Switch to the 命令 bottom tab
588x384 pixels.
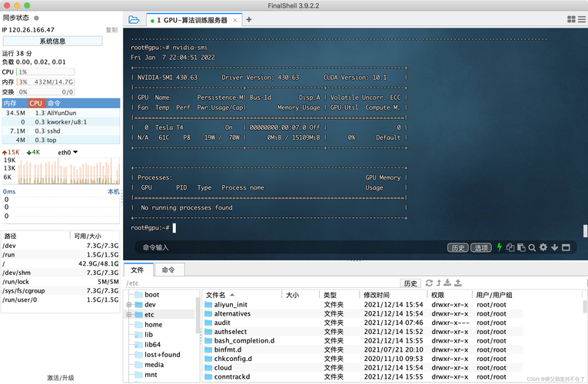click(x=169, y=270)
